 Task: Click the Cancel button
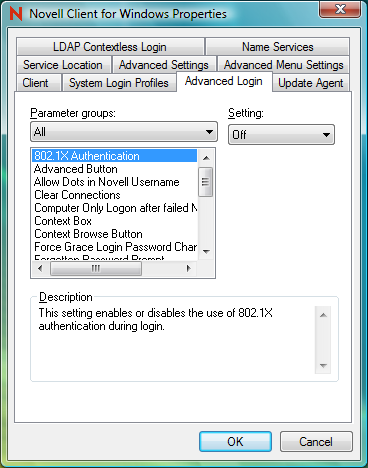click(316, 442)
